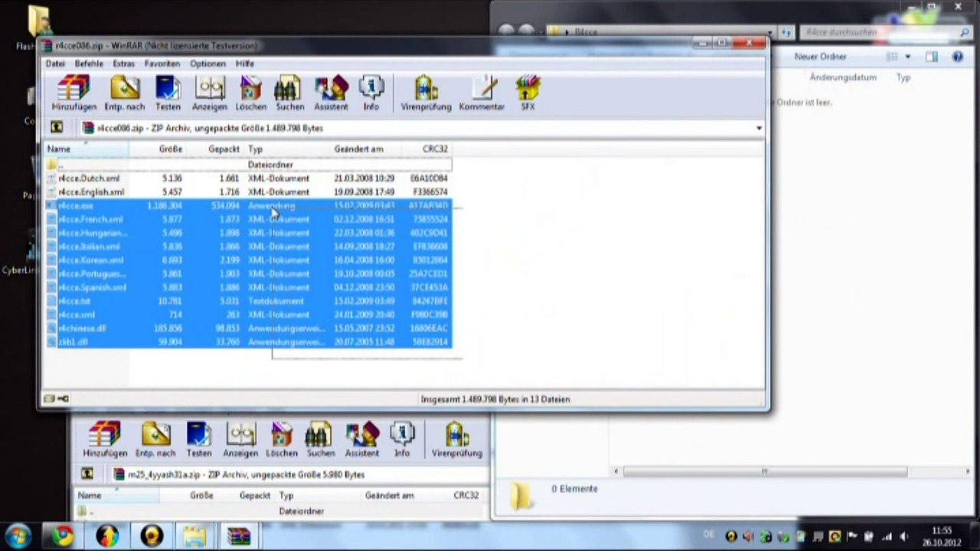The width and height of the screenshot is (980, 551).
Task: Click Virenprüfung in the background WinRAR window
Action: point(456,439)
